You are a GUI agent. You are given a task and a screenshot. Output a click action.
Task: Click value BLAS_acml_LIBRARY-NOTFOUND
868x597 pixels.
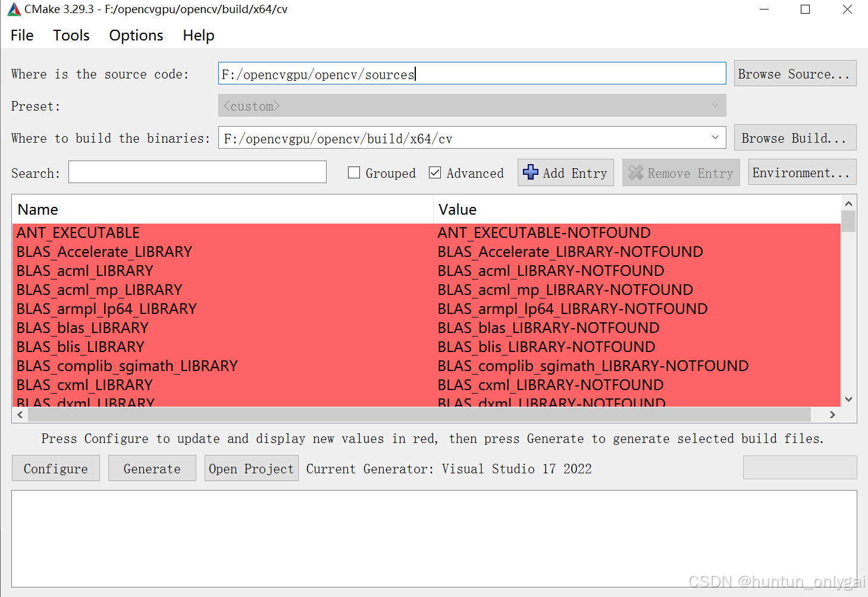(551, 271)
